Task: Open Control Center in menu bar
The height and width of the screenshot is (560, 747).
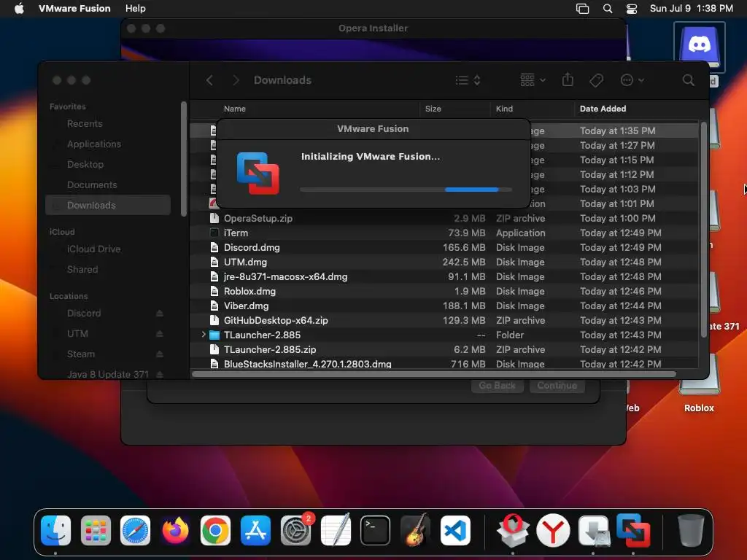Action: 632,9
